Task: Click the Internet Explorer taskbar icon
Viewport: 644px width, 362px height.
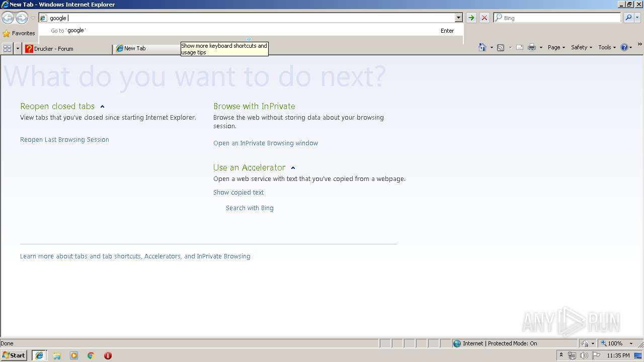Action: (39, 355)
